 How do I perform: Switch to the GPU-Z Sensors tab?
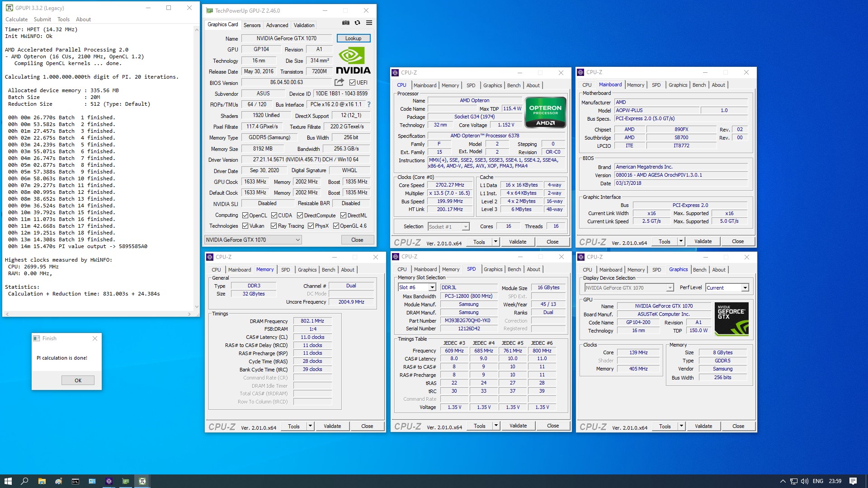click(x=252, y=25)
